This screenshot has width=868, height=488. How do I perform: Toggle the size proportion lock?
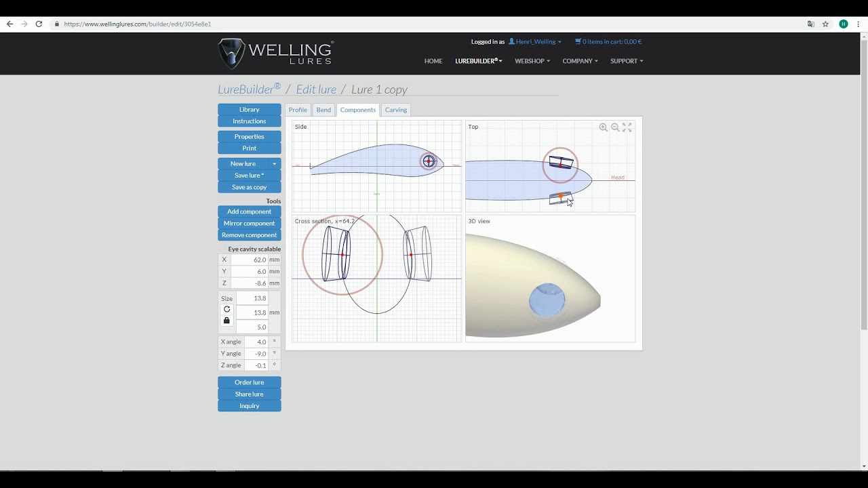(x=226, y=321)
